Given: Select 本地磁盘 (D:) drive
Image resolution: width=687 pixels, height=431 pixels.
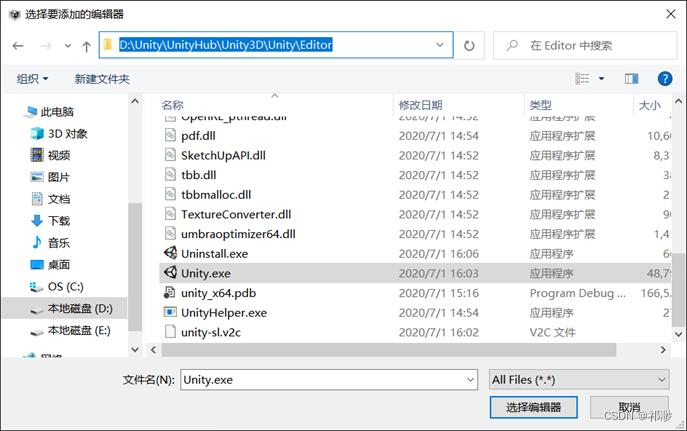Looking at the screenshot, I should [x=65, y=308].
